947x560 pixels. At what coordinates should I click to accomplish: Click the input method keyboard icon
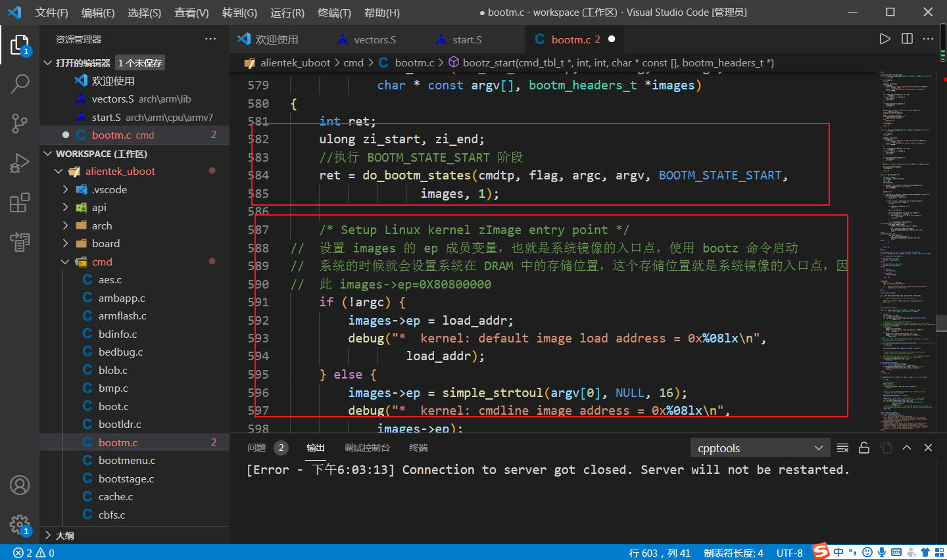point(896,552)
